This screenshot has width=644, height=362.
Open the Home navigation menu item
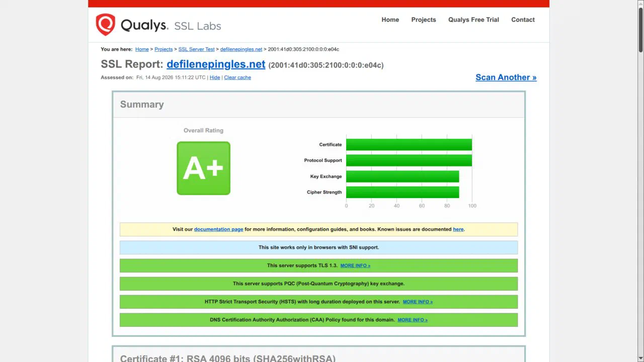[390, 20]
